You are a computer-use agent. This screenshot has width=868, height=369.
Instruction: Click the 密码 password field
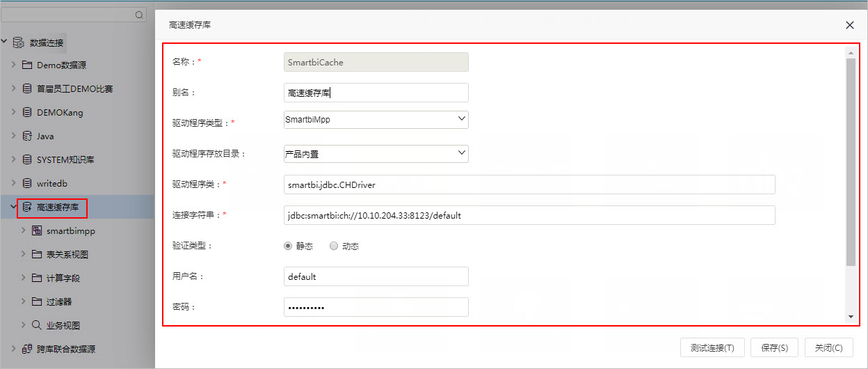pyautogui.click(x=376, y=307)
